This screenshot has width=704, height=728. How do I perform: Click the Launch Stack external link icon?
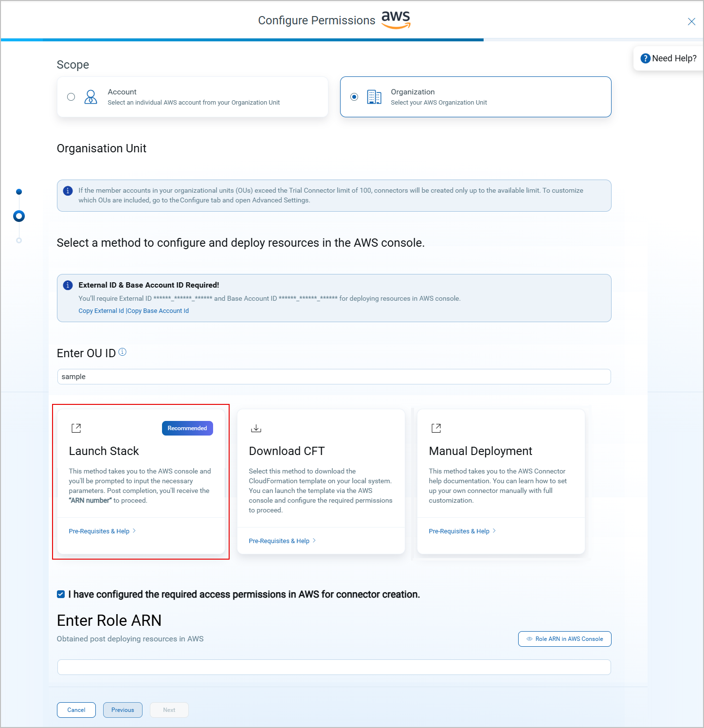click(76, 428)
